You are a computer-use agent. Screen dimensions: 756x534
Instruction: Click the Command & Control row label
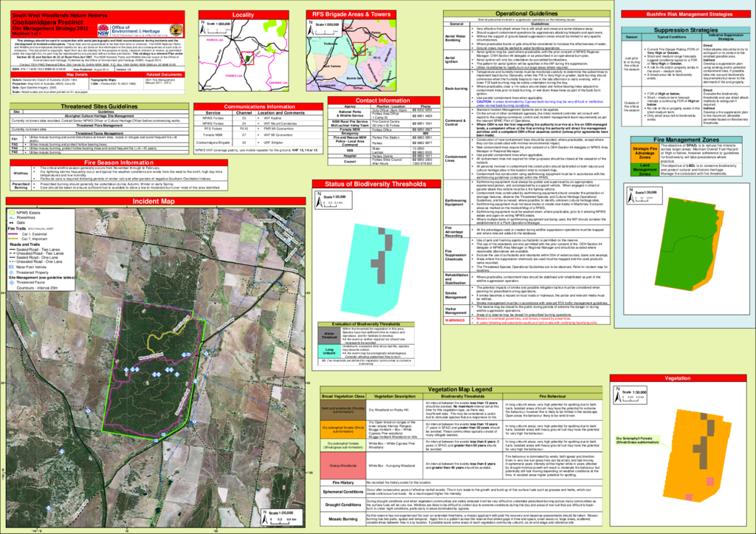(x=455, y=122)
